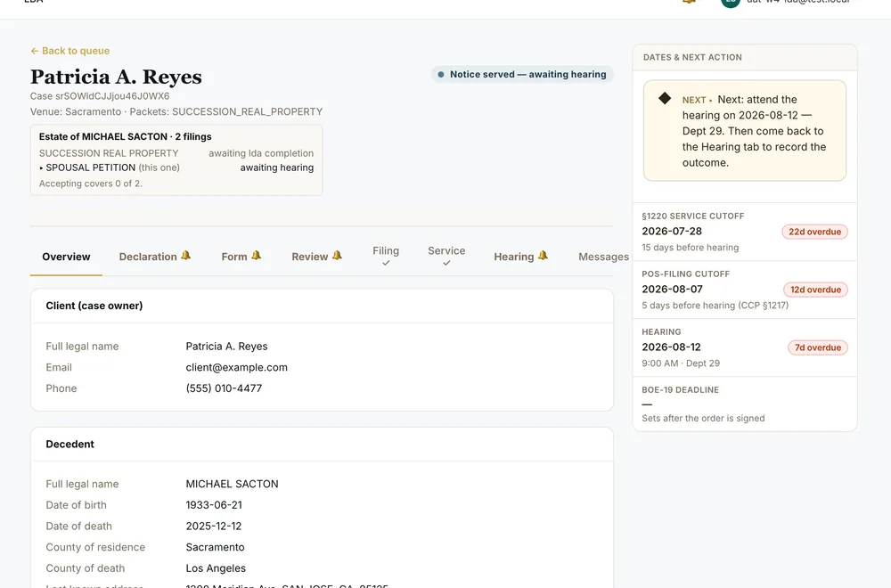Click the 22d overdue badge
The image size is (891, 588).
pyautogui.click(x=815, y=232)
